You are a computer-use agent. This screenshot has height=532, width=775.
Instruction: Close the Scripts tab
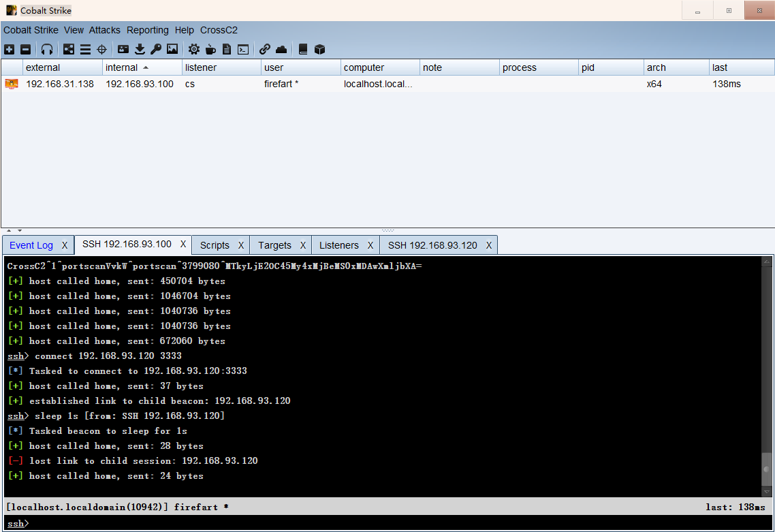tap(240, 245)
